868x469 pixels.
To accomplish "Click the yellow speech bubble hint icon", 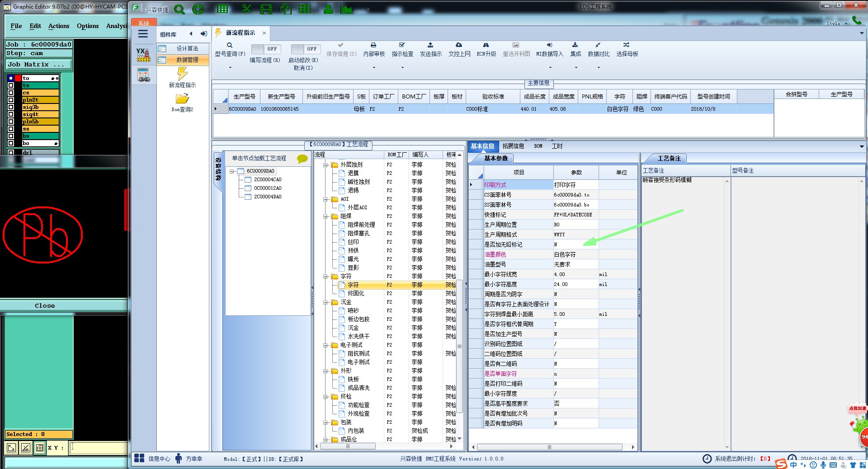I will [302, 159].
